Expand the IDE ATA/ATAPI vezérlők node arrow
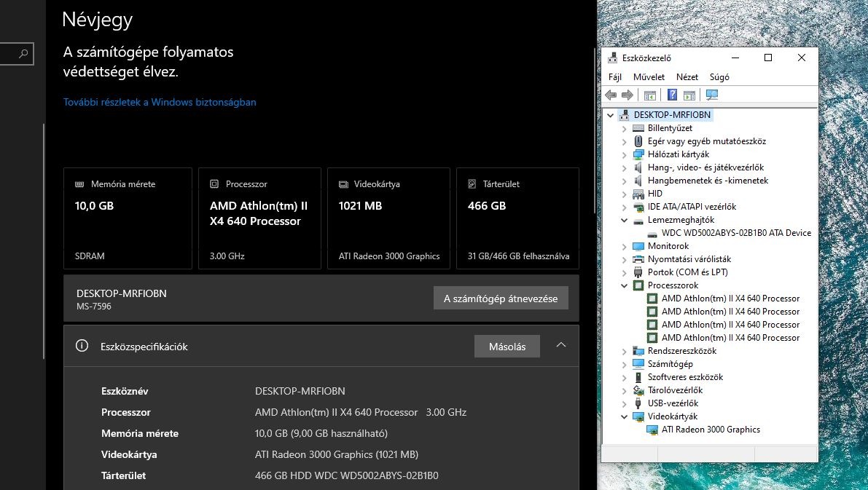Image resolution: width=868 pixels, height=490 pixels. point(625,208)
